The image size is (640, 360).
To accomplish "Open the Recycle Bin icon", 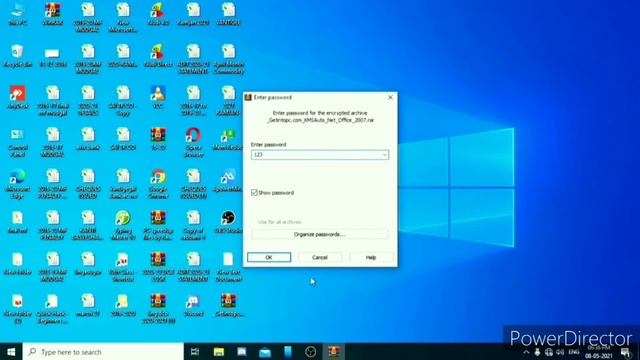I will 18,56.
